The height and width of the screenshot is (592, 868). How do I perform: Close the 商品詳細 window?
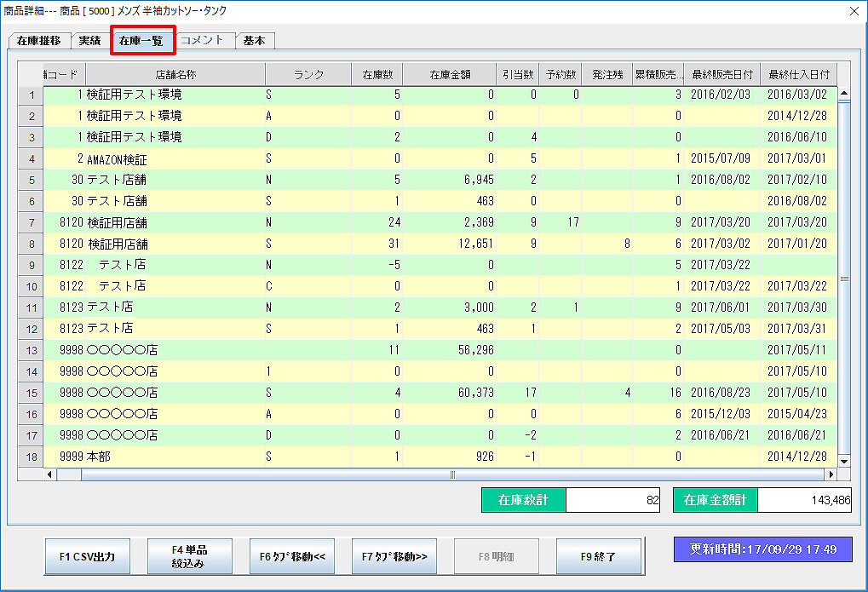(x=854, y=11)
